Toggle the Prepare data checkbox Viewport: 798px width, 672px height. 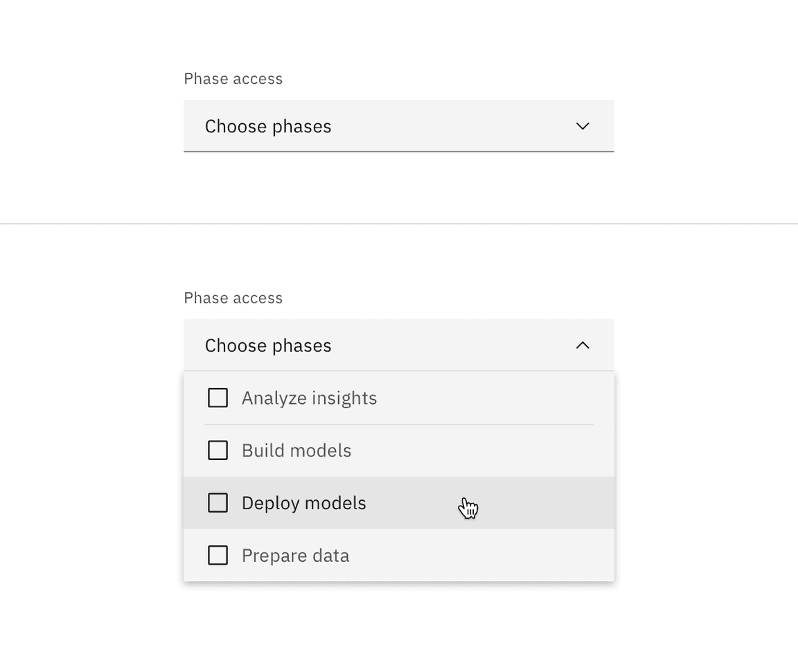[x=218, y=556]
